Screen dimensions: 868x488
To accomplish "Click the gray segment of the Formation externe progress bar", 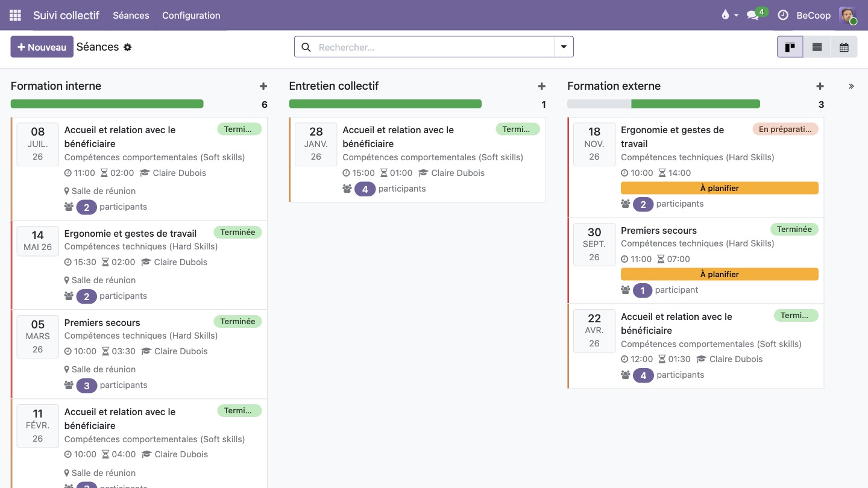I will pyautogui.click(x=599, y=104).
